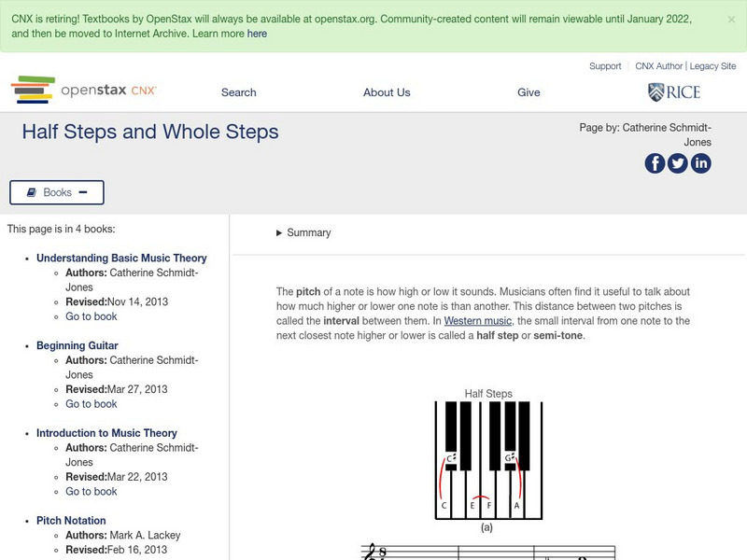This screenshot has width=747, height=560.
Task: Go to book under Beginning Guitar
Action: point(91,404)
